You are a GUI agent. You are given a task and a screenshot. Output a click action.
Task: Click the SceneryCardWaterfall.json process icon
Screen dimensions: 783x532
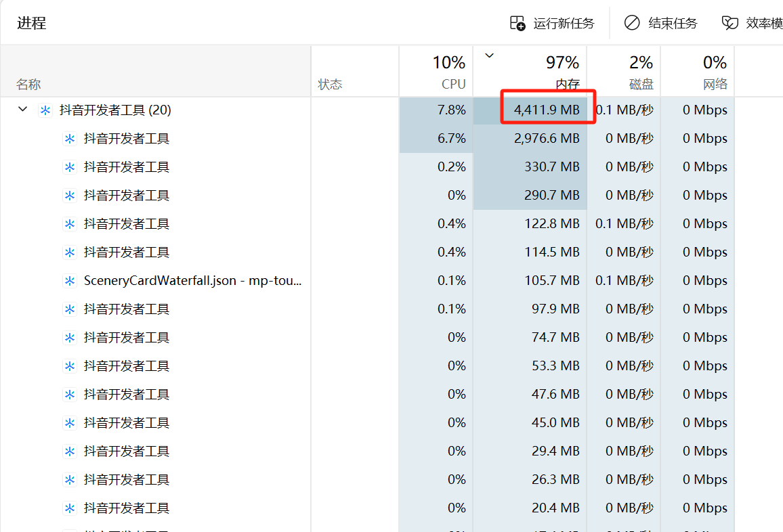69,281
